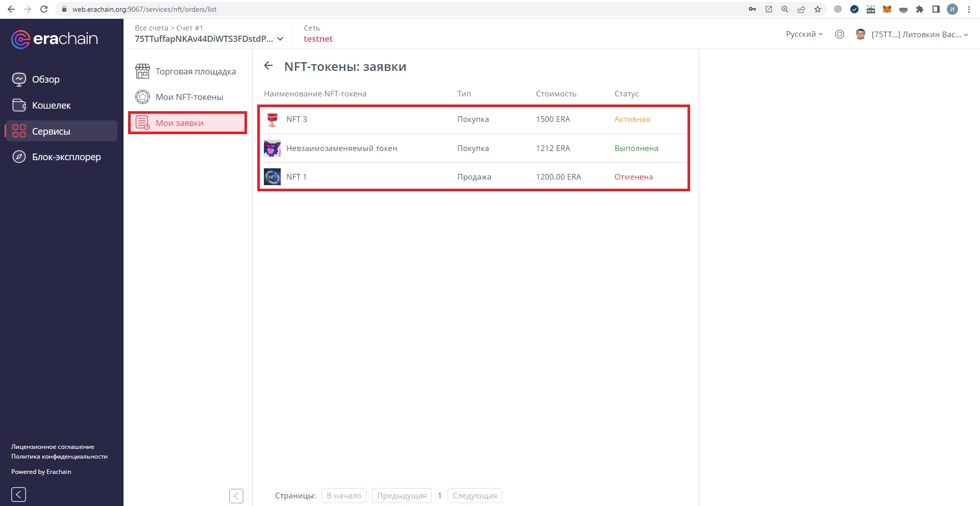Click the Следующая pagination button
Viewport: 980px width, 506px height.
coord(474,496)
